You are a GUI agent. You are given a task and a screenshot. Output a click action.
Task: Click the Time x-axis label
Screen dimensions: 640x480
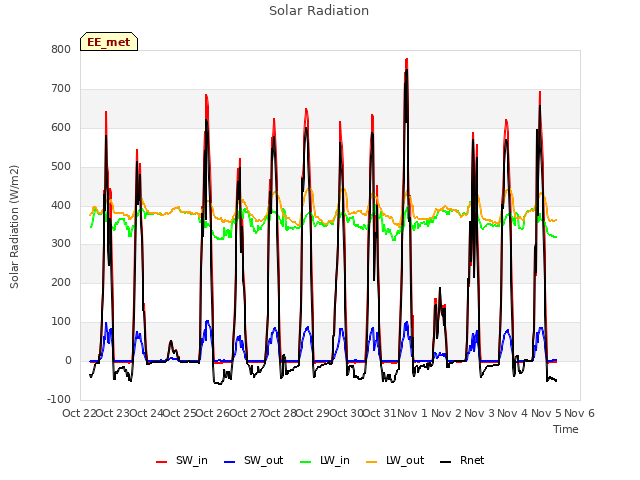click(566, 429)
